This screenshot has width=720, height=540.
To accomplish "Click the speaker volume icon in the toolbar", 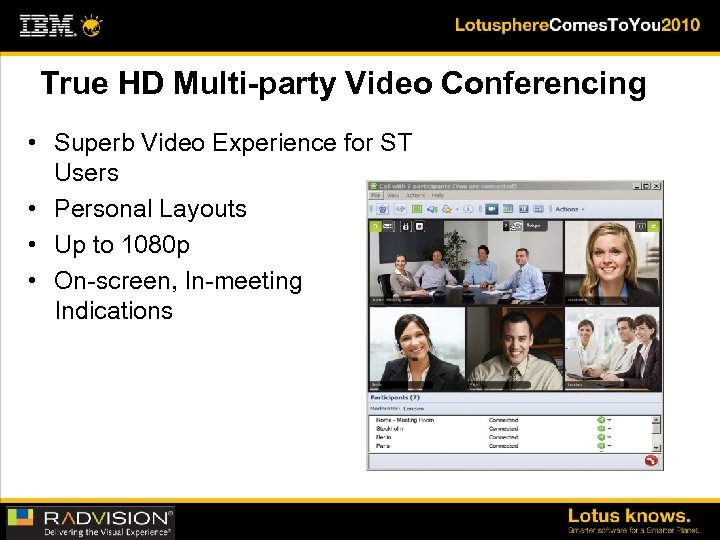I will pos(432,209).
